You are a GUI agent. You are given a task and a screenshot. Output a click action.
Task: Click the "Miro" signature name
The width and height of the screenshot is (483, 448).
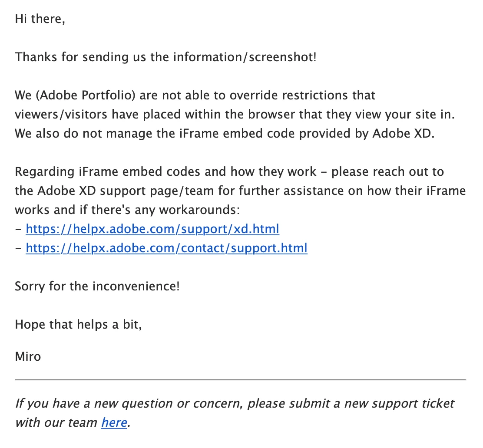pos(28,356)
